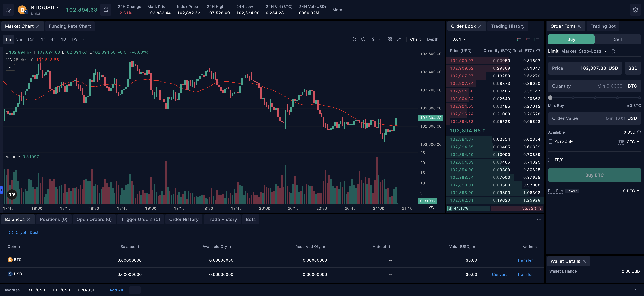The height and width of the screenshot is (296, 644).
Task: Open the price alert bell icon
Action: (105, 10)
